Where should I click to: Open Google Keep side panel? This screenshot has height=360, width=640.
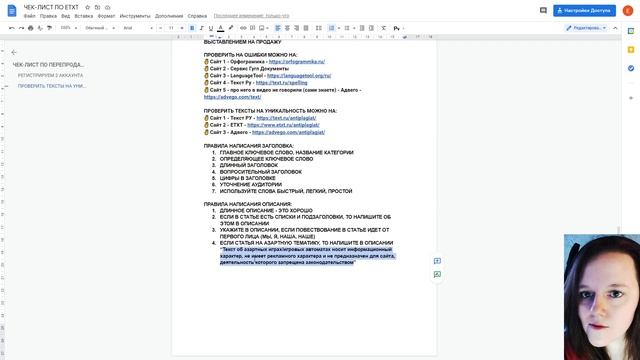click(x=631, y=50)
